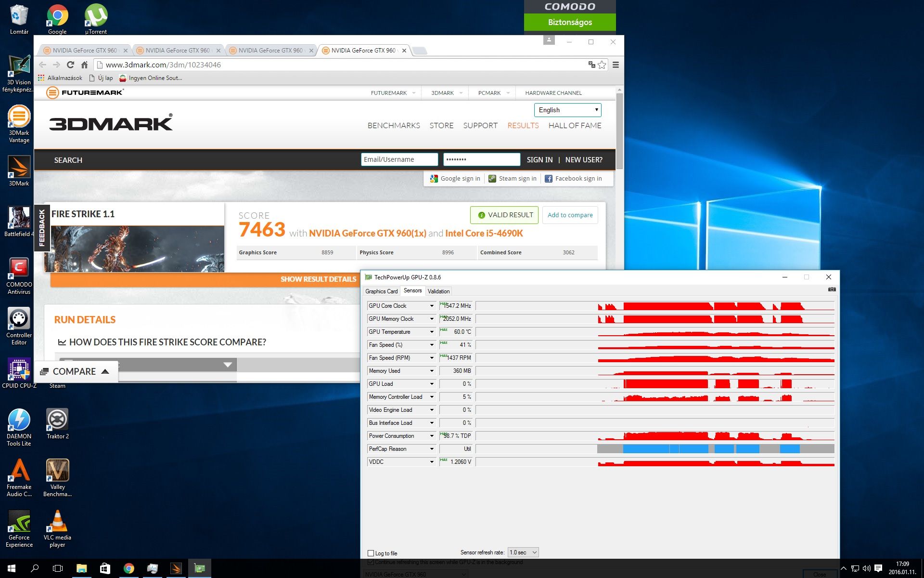
Task: Bookmark page with star icon
Action: tap(602, 65)
